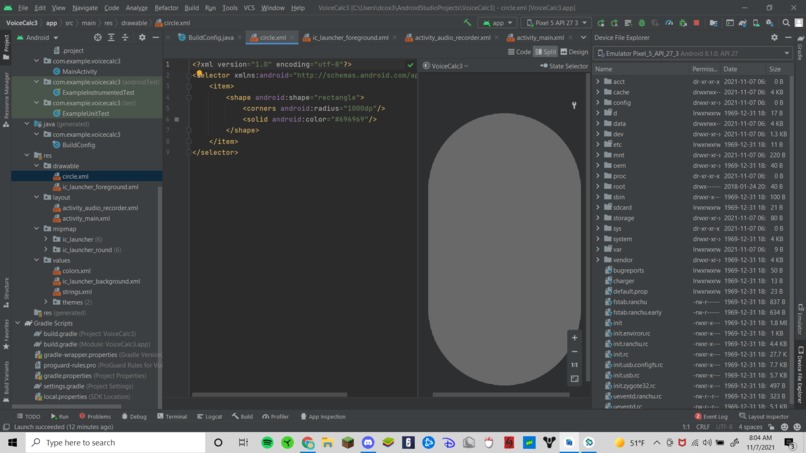Open the Profiler tool window
The width and height of the screenshot is (806, 453).
tap(276, 416)
